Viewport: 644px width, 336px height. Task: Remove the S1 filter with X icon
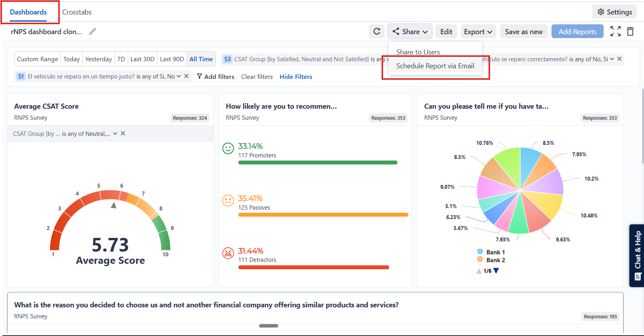pyautogui.click(x=187, y=76)
